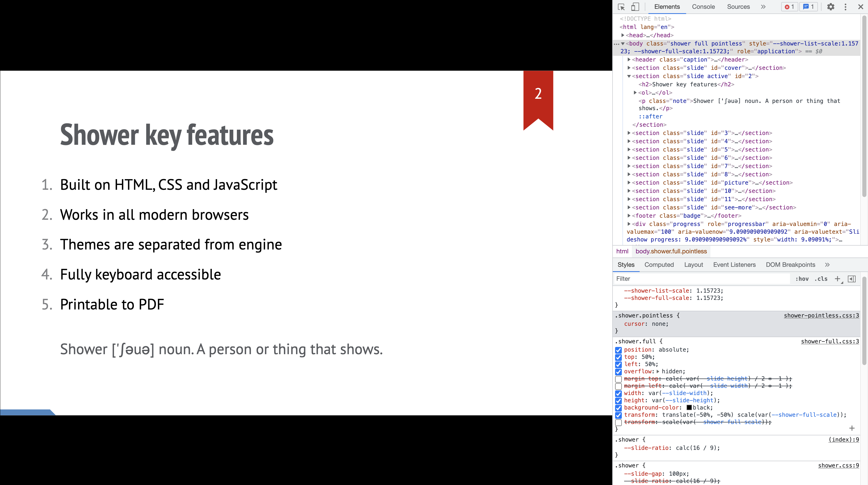Enable the margin-top declaration checkbox
868x485 pixels.
click(x=618, y=379)
